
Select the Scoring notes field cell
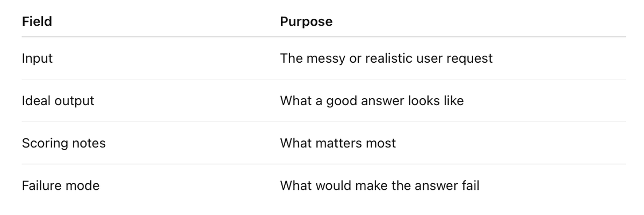(x=64, y=143)
